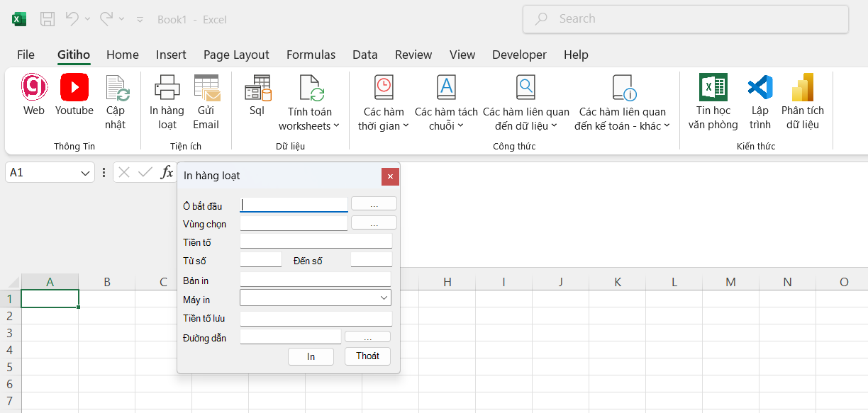Open the Máy in printer combo box
Viewport: 868px width, 413px height.
click(x=316, y=298)
